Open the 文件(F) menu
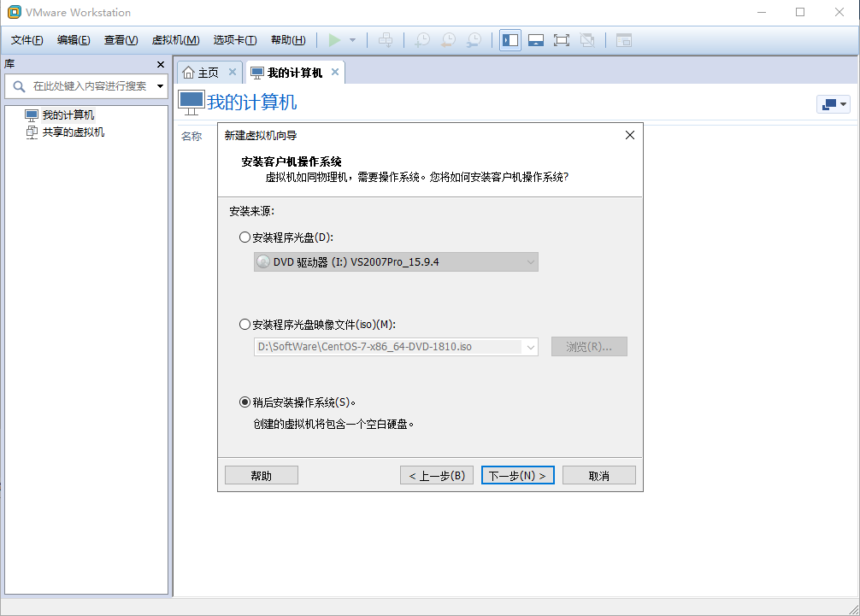Viewport: 860px width, 616px height. pyautogui.click(x=27, y=40)
